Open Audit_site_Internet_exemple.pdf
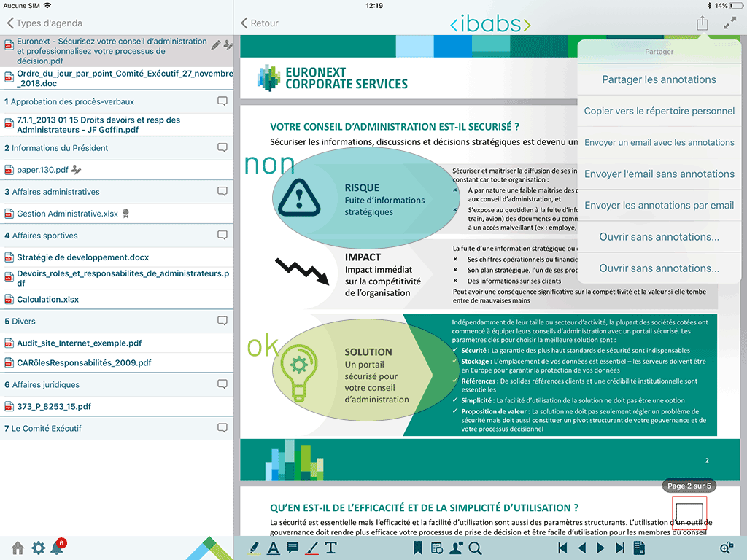Image resolution: width=747 pixels, height=560 pixels. (117, 343)
